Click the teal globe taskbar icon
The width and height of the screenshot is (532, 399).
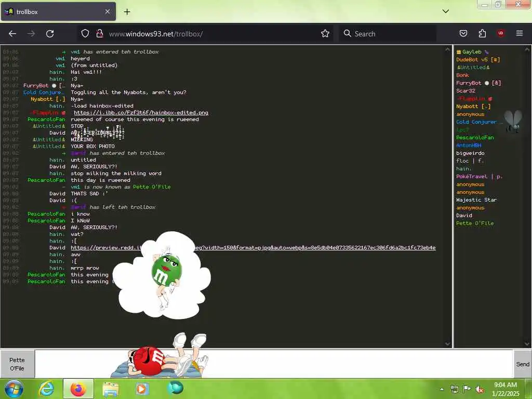coord(175,388)
